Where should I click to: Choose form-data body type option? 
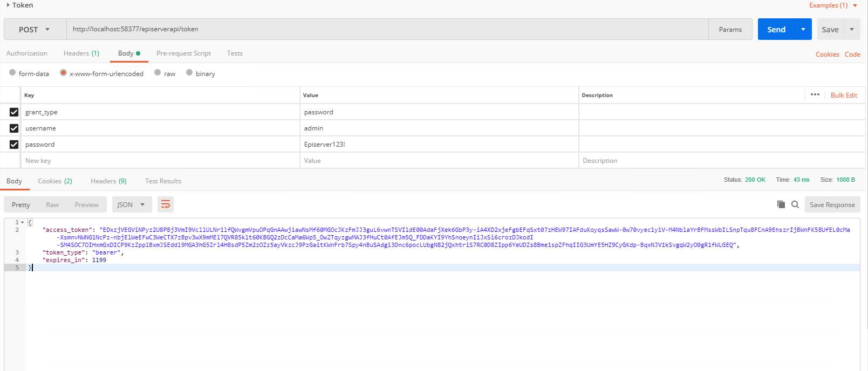coord(12,73)
